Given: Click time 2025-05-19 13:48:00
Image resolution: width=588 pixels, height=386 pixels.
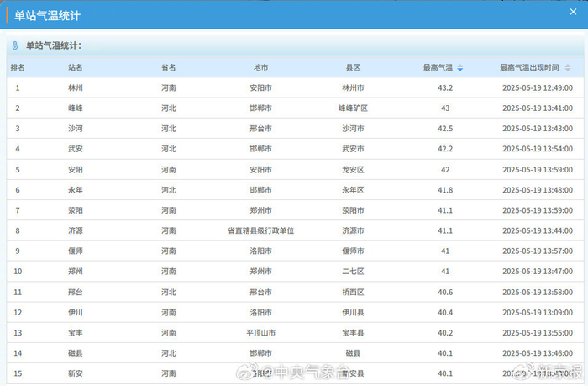Looking at the screenshot, I should point(538,190).
